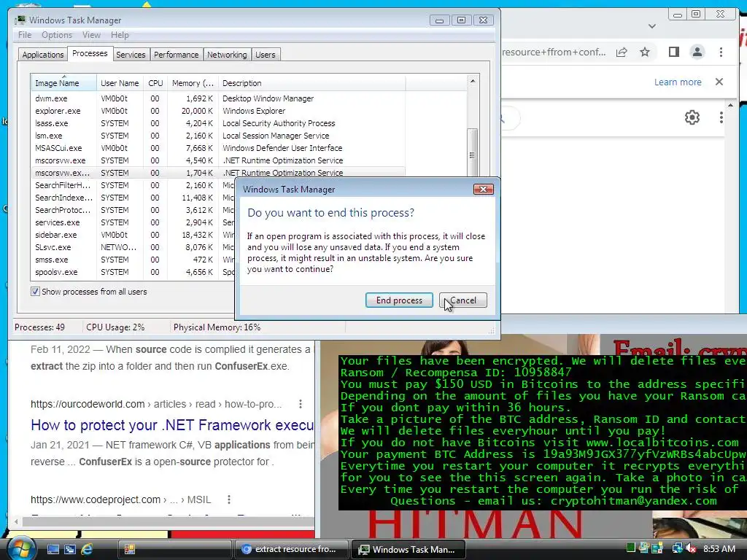Screen dimensions: 747x560
Task: Sort by Description column header
Action: click(x=312, y=83)
